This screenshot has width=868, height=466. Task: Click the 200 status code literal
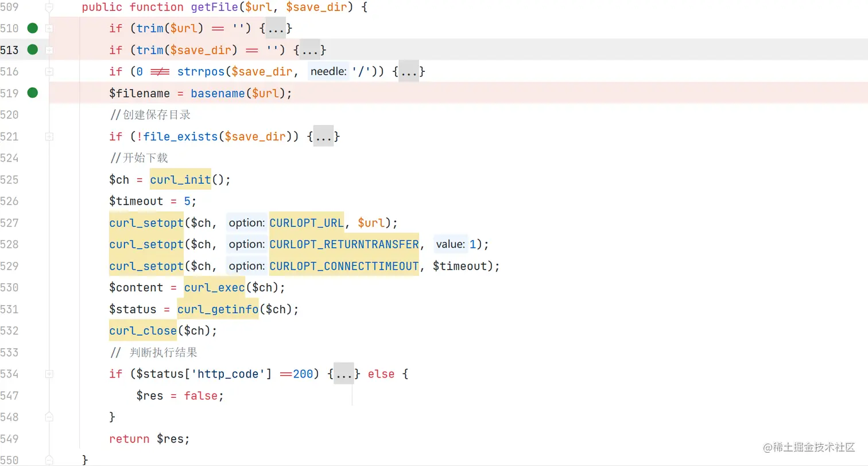(303, 374)
